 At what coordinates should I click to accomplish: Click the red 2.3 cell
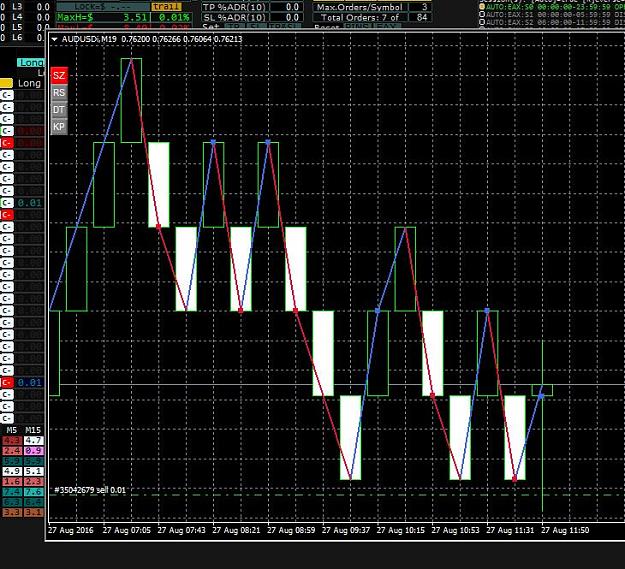[x=33, y=481]
